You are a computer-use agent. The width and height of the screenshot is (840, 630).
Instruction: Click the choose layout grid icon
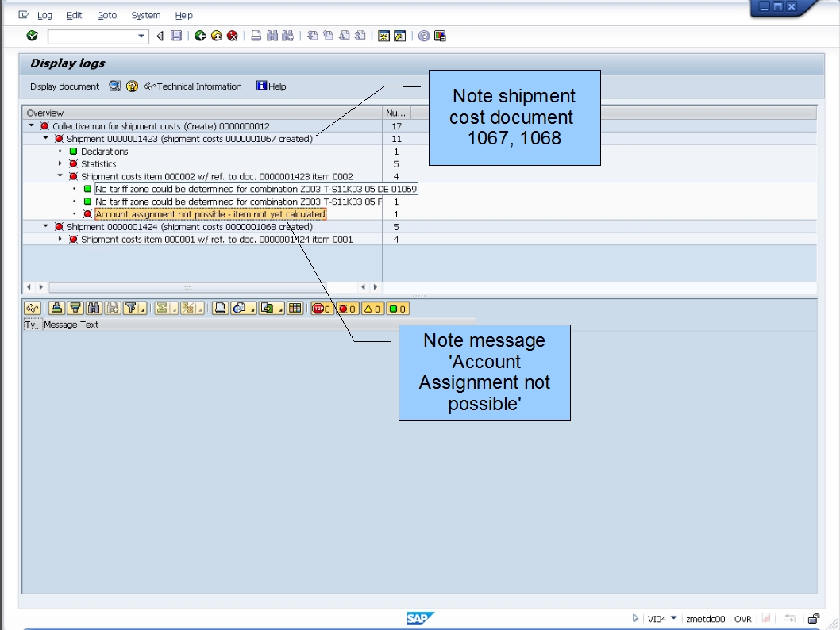tap(295, 308)
